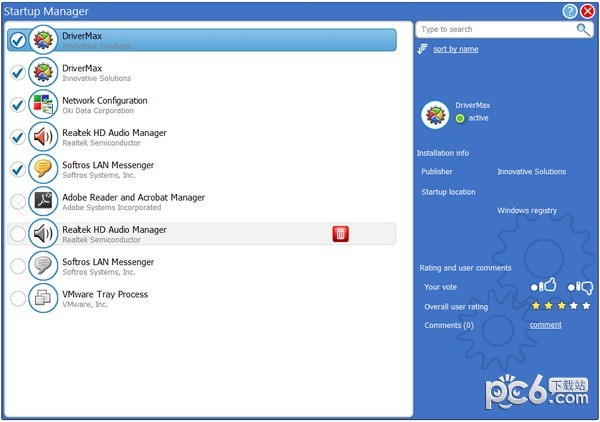Image resolution: width=600 pixels, height=422 pixels.
Task: Click the Adobe Reader and Acrobat Manager icon
Action: click(43, 201)
